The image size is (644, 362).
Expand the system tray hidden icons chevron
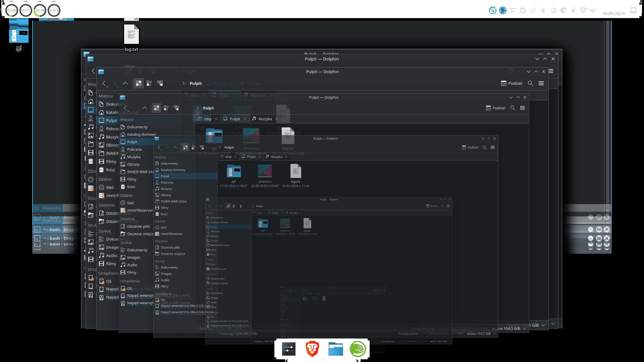point(593,10)
